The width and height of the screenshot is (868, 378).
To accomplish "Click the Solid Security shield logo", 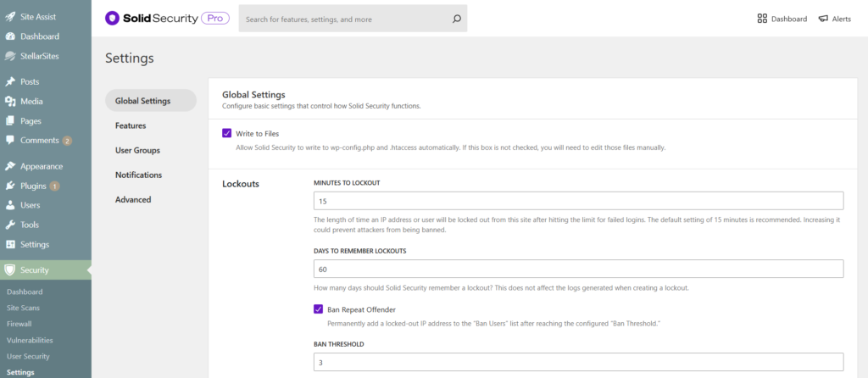I will 112,18.
